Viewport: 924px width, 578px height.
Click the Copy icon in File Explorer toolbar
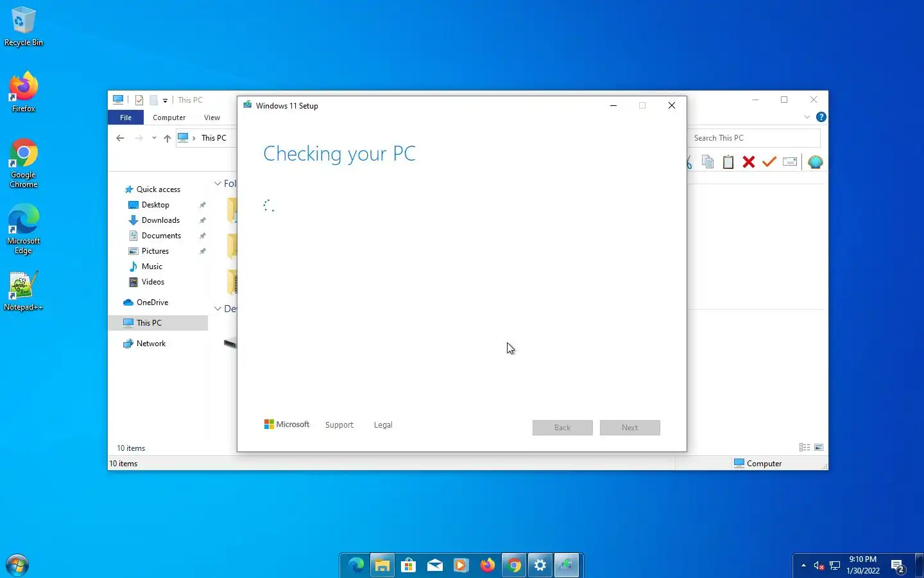click(708, 162)
